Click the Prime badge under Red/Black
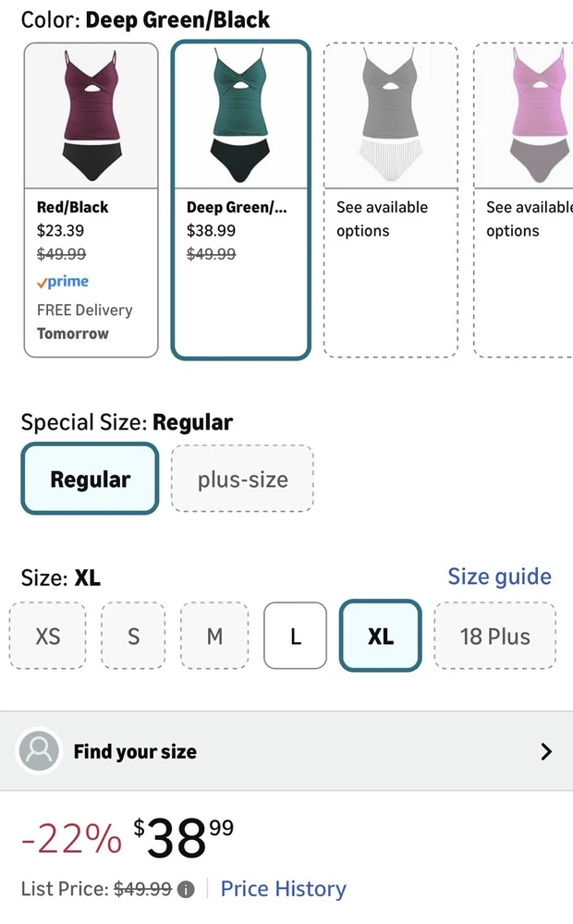 pos(63,282)
